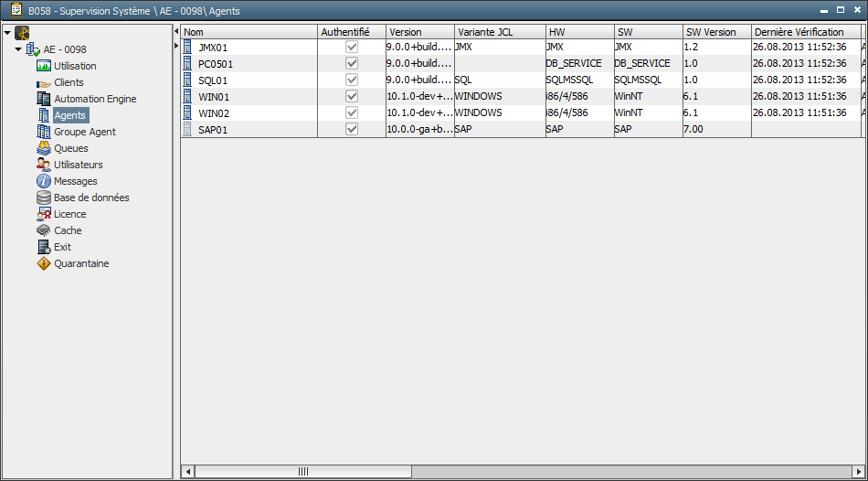868x481 pixels.
Task: Open the Queues tree item
Action: [71, 148]
